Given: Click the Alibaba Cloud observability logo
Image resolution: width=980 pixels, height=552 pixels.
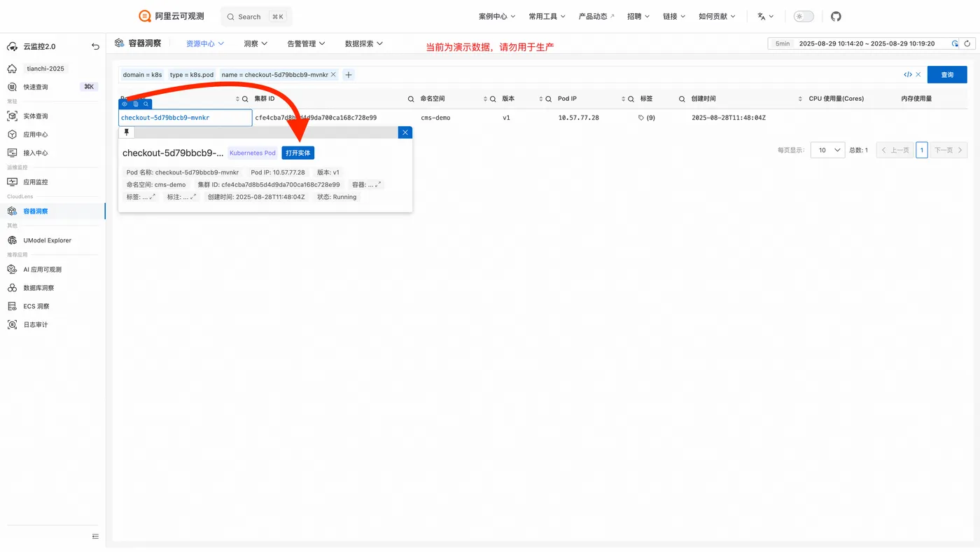Looking at the screenshot, I should (x=171, y=16).
